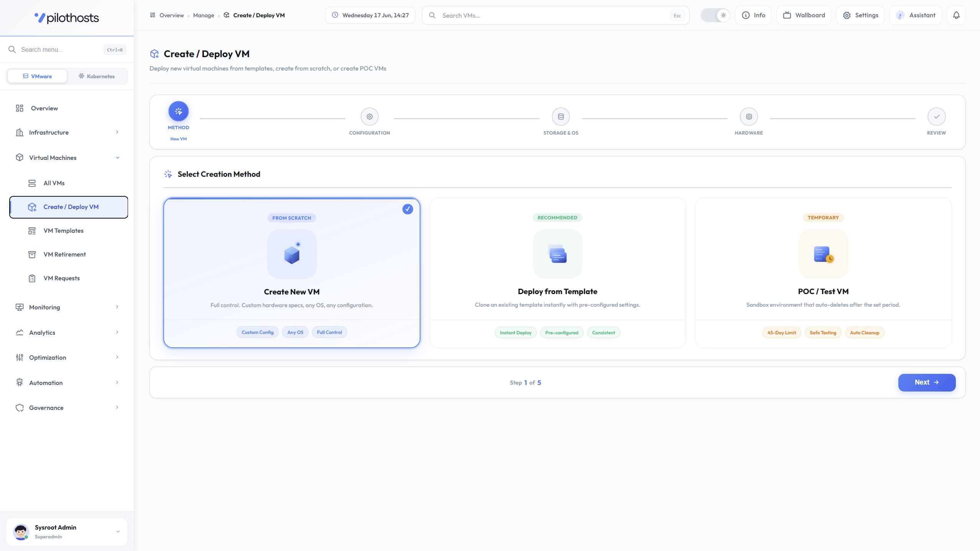Select Deploy from Template method
This screenshot has width=980, height=551.
tap(557, 273)
